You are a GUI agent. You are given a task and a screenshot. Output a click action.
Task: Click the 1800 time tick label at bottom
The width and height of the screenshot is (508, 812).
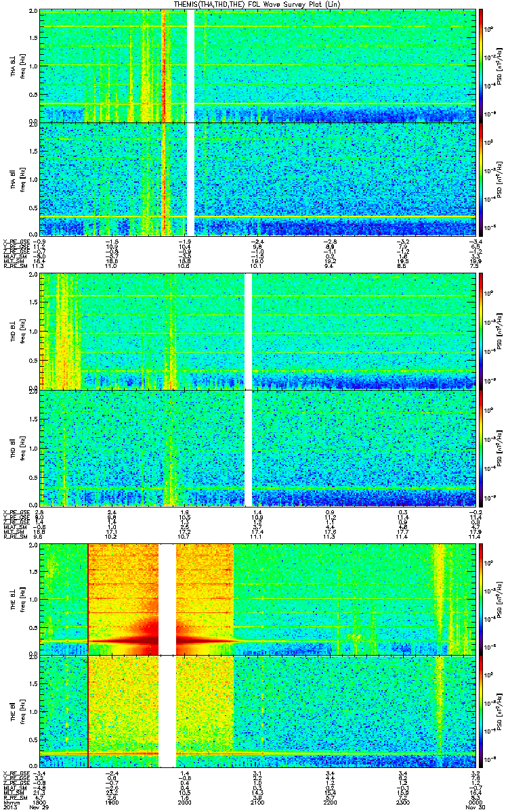pos(40,802)
